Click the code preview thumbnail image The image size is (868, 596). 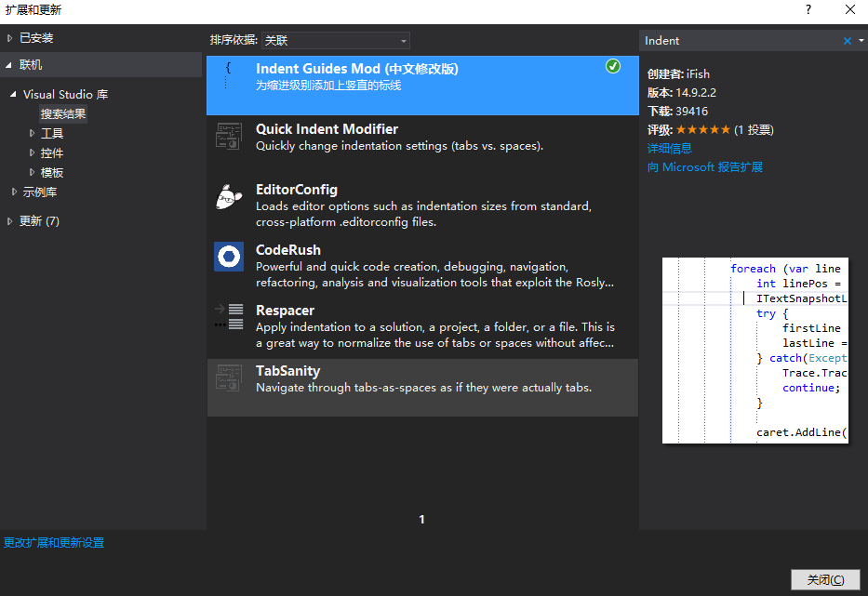coord(755,351)
